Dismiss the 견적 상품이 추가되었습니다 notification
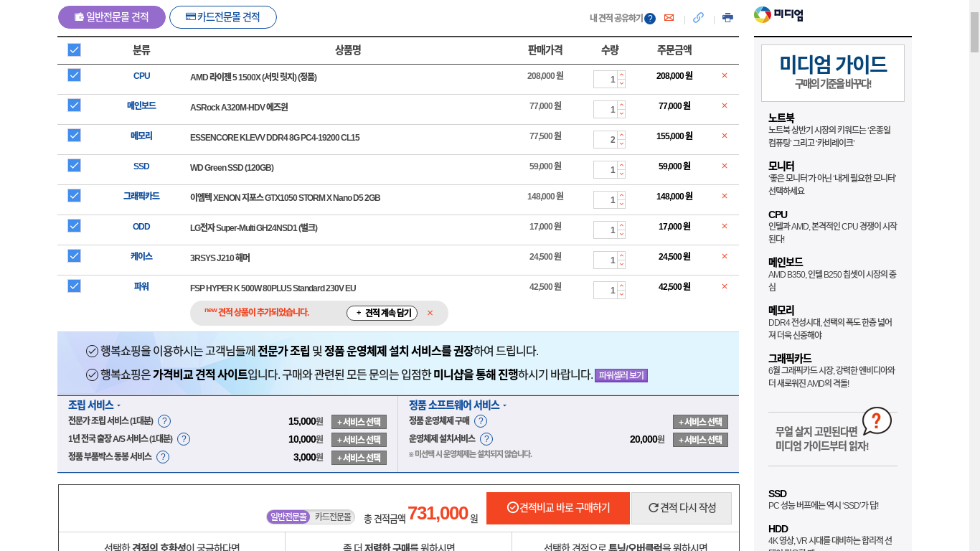The width and height of the screenshot is (980, 551). [x=430, y=313]
